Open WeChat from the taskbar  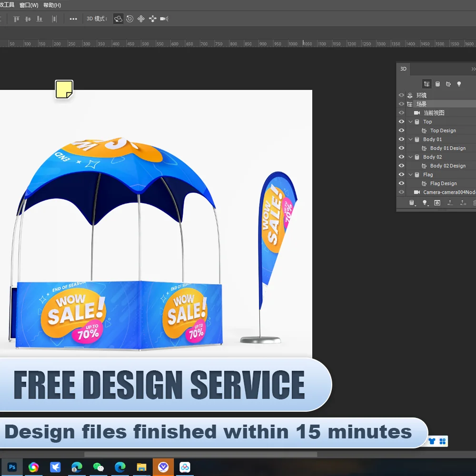pos(99,467)
